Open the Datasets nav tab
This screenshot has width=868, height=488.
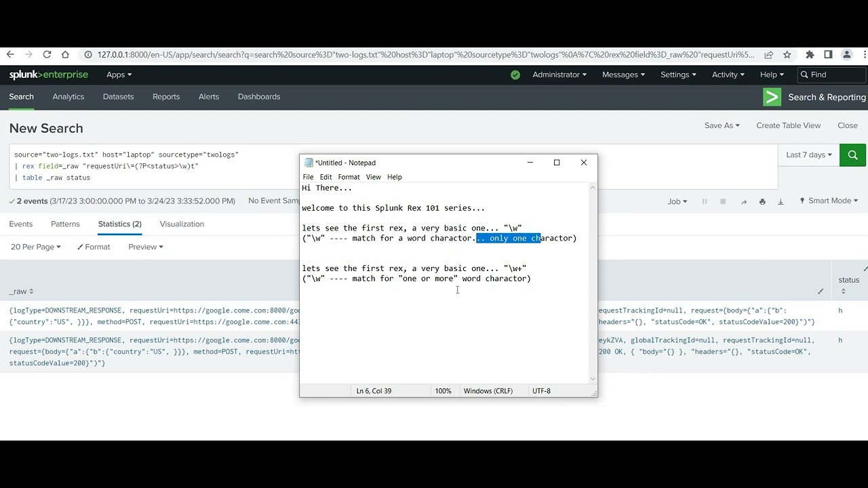click(118, 96)
